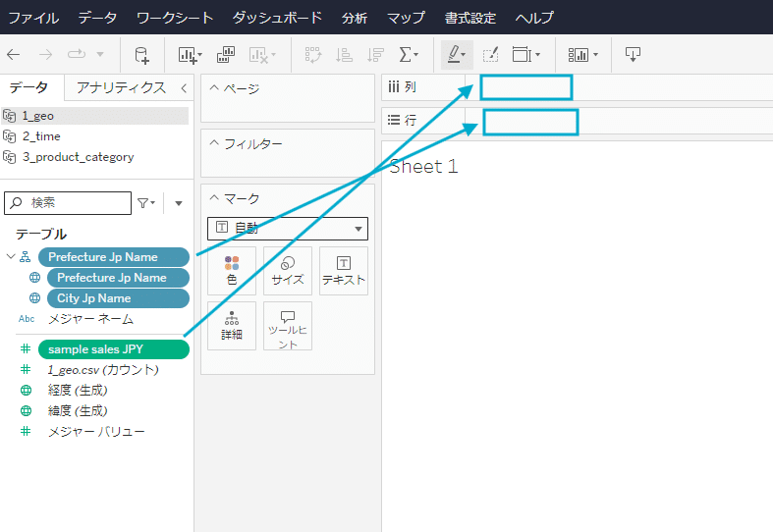The width and height of the screenshot is (773, 532).
Task: Click the new worksheet icon
Action: [x=188, y=55]
